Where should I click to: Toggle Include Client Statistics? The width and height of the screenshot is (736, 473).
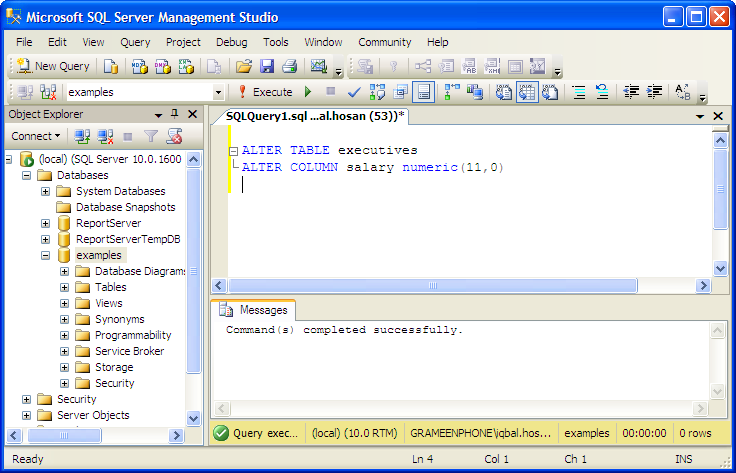pos(475,92)
